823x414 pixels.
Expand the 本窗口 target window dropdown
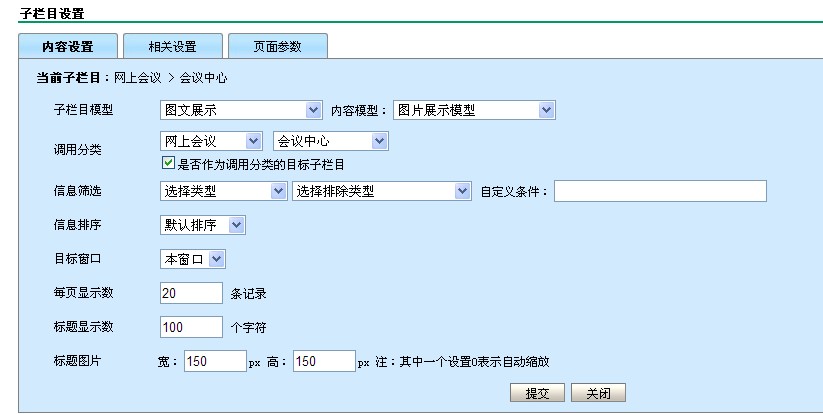point(193,259)
